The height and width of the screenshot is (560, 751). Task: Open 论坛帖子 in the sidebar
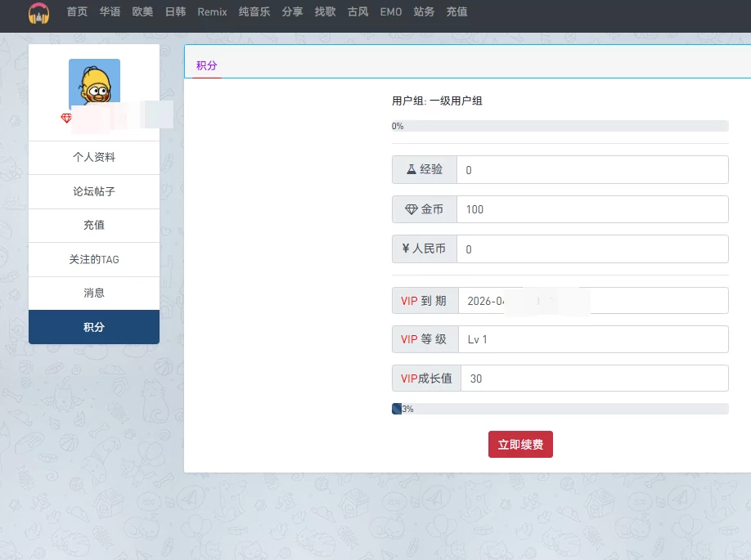94,191
